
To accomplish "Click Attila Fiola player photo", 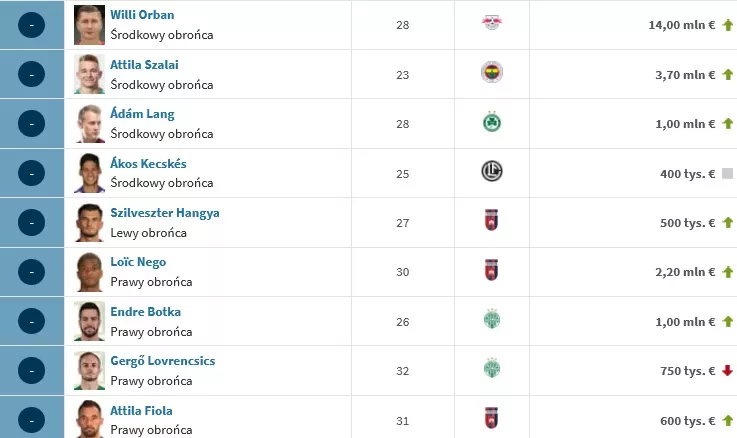I will click(89, 419).
